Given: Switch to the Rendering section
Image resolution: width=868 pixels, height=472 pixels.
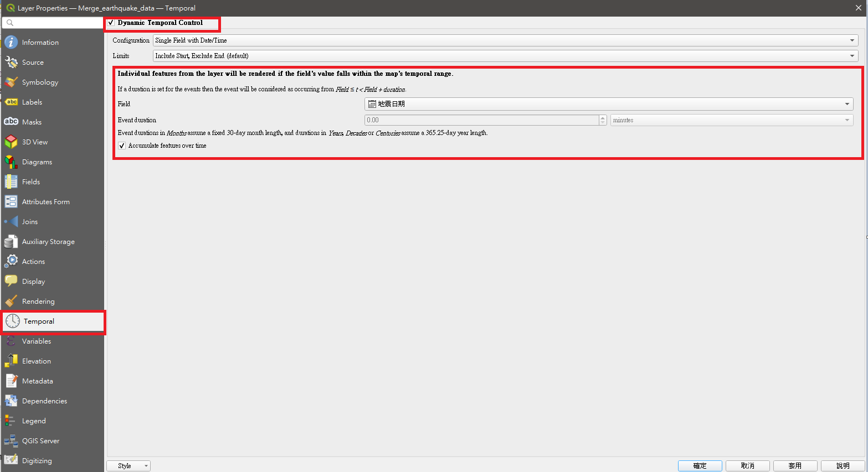Looking at the screenshot, I should (x=38, y=302).
